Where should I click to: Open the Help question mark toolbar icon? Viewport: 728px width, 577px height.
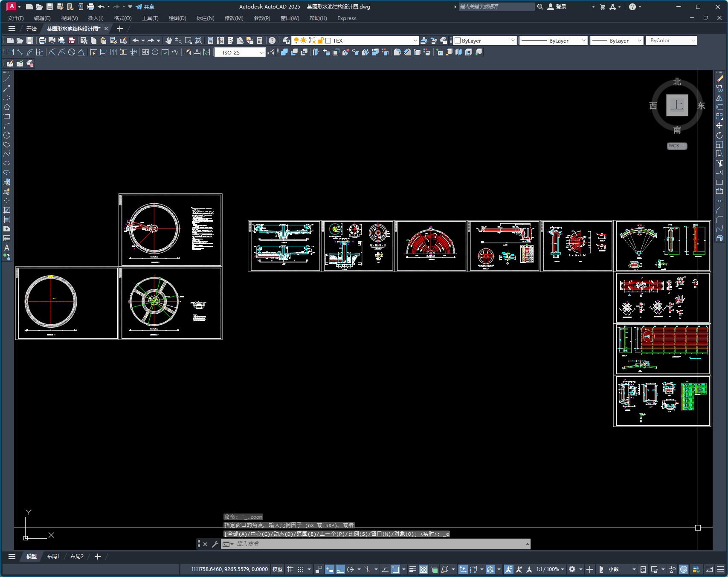pyautogui.click(x=272, y=40)
